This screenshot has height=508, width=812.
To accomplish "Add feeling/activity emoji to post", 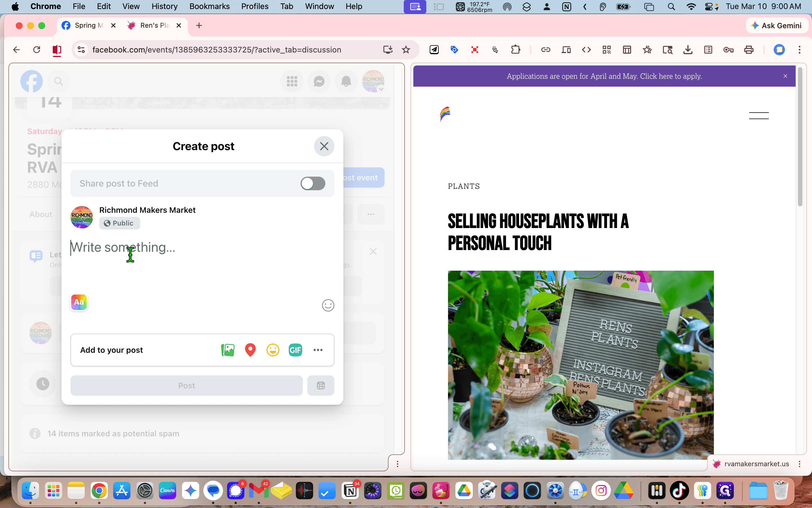I will tap(273, 350).
